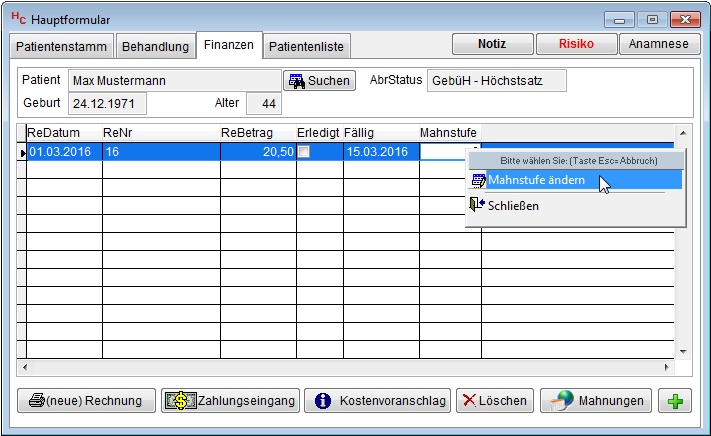Screen dimensions: 711x436
Task: Select the ReBetrag cell showing 20,50
Action: click(258, 152)
